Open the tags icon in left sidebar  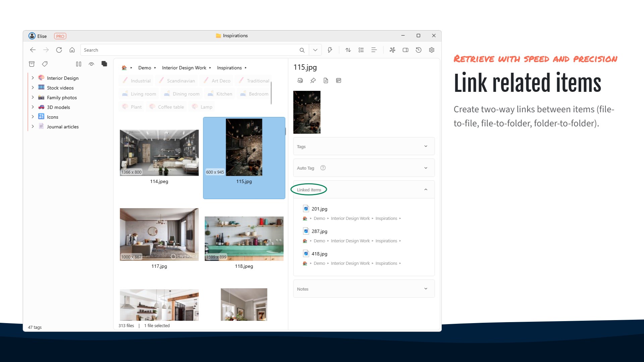45,64
